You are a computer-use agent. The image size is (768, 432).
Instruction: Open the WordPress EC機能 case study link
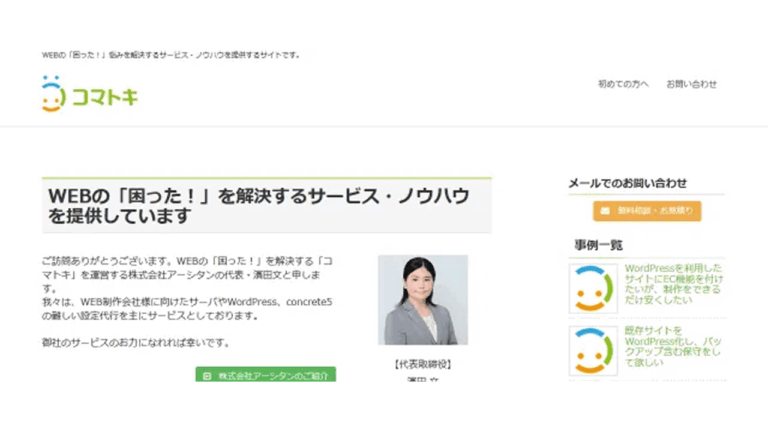672,284
